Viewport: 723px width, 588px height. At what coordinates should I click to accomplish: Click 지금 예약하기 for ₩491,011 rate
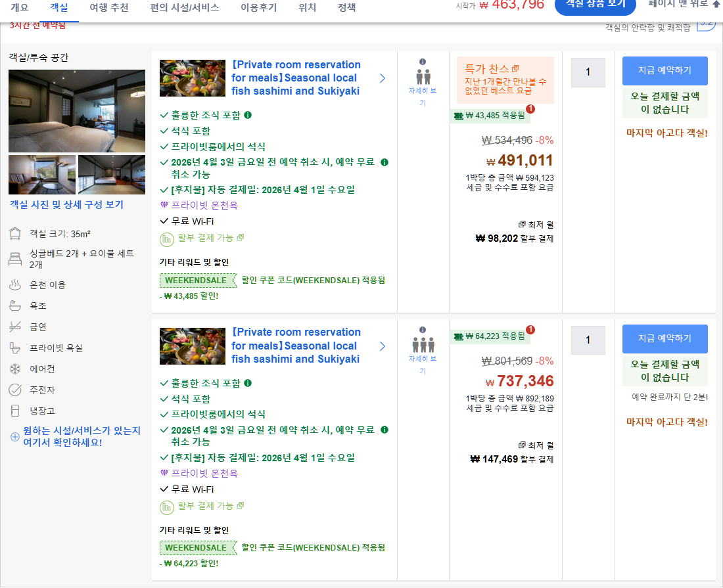point(665,70)
